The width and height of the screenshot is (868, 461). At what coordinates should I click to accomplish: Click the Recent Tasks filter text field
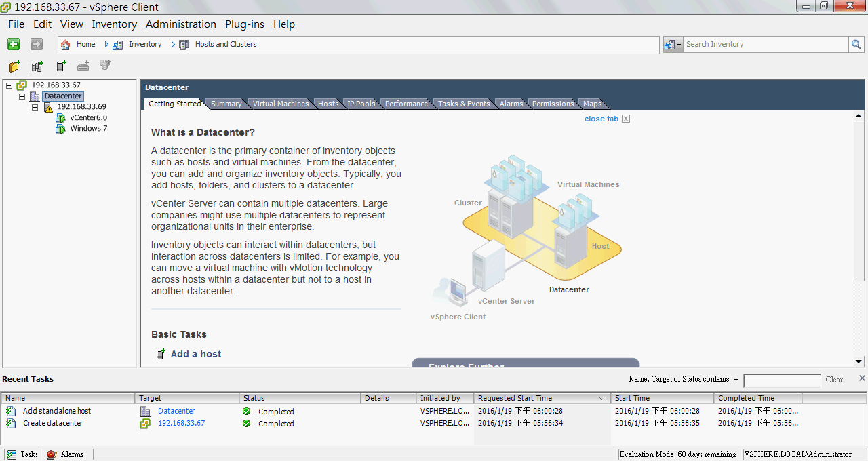[x=782, y=380]
